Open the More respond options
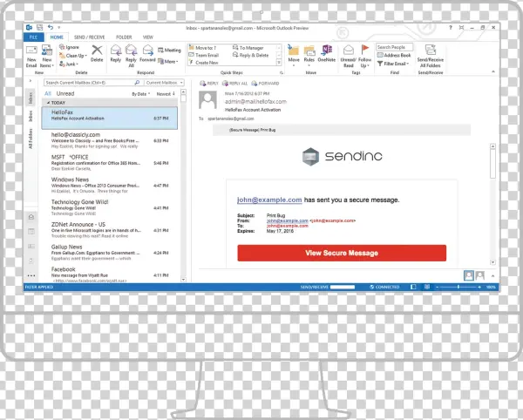Image resolution: width=523 pixels, height=420 pixels. point(168,61)
